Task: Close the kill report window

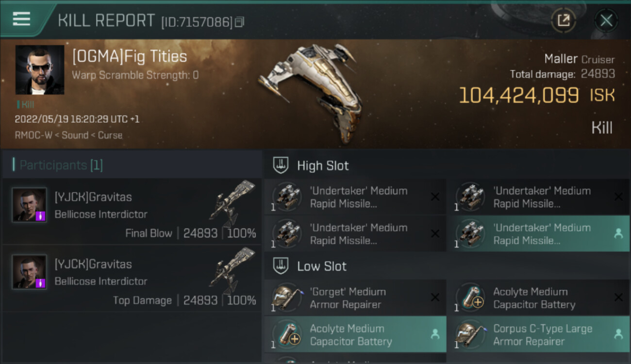Action: pyautogui.click(x=606, y=20)
